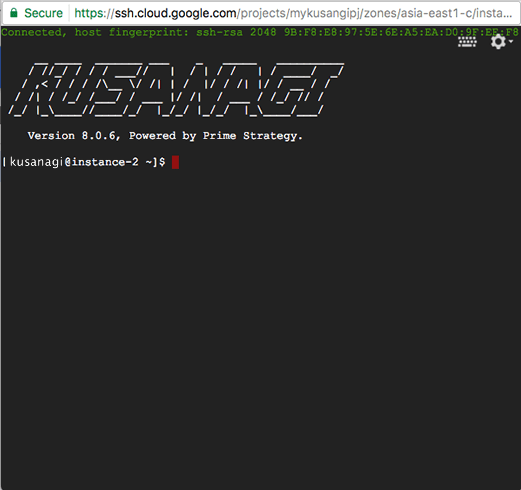Click the green padlock icon in address bar

[14, 13]
